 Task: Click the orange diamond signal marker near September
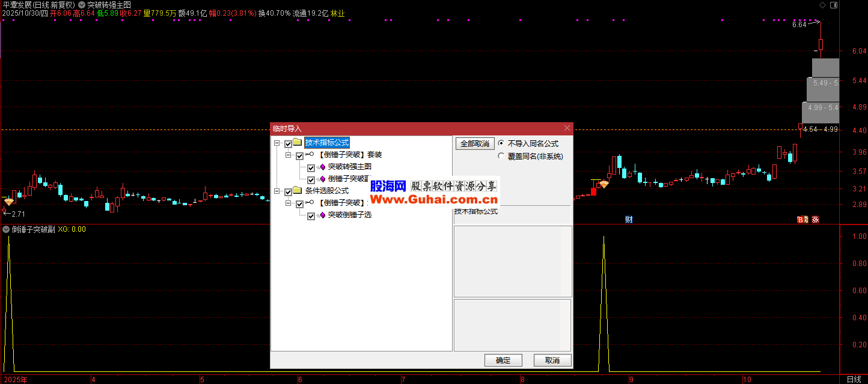click(x=604, y=184)
